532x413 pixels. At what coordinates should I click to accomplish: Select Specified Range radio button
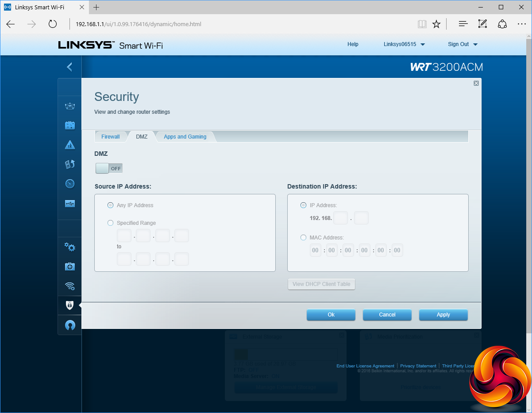[111, 223]
